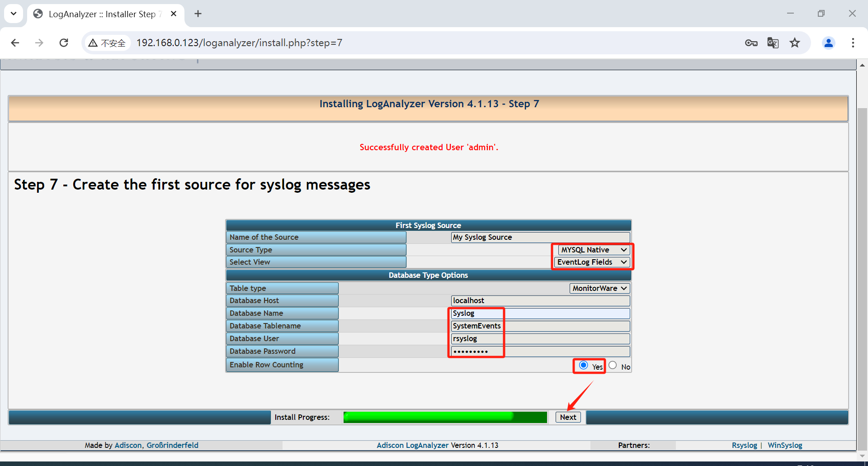Reload the installer page

64,43
